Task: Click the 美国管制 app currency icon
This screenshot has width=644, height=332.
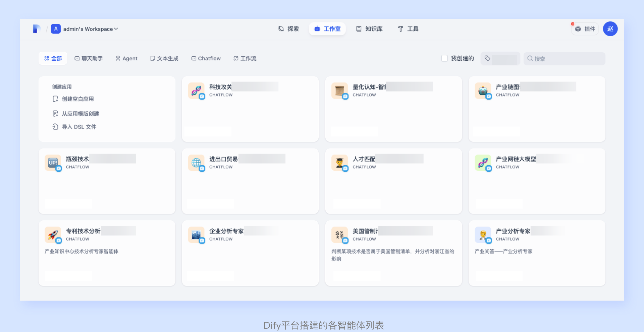Action: click(x=339, y=235)
